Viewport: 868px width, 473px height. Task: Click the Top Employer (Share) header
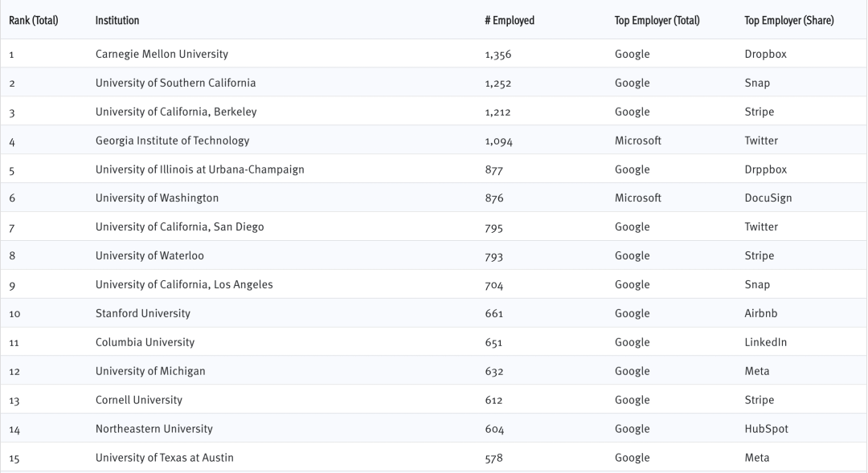[788, 20]
